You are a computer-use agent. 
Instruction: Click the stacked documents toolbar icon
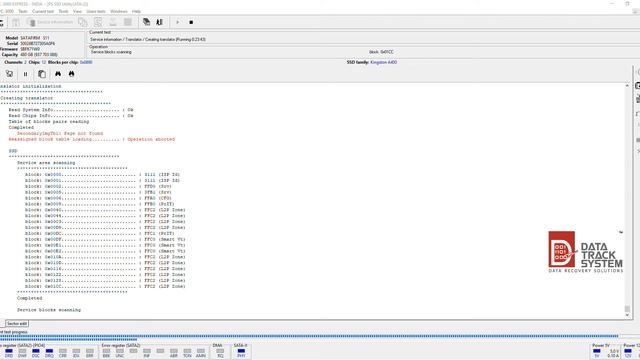coord(146,22)
